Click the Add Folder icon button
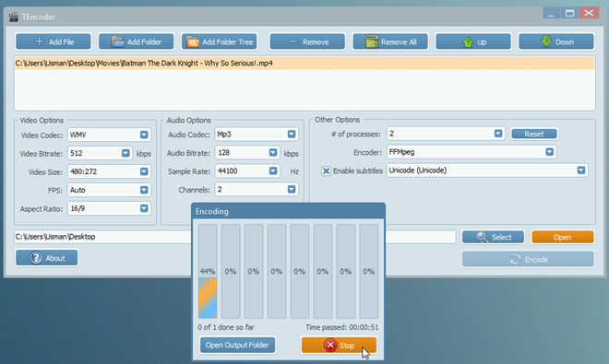 pos(118,41)
